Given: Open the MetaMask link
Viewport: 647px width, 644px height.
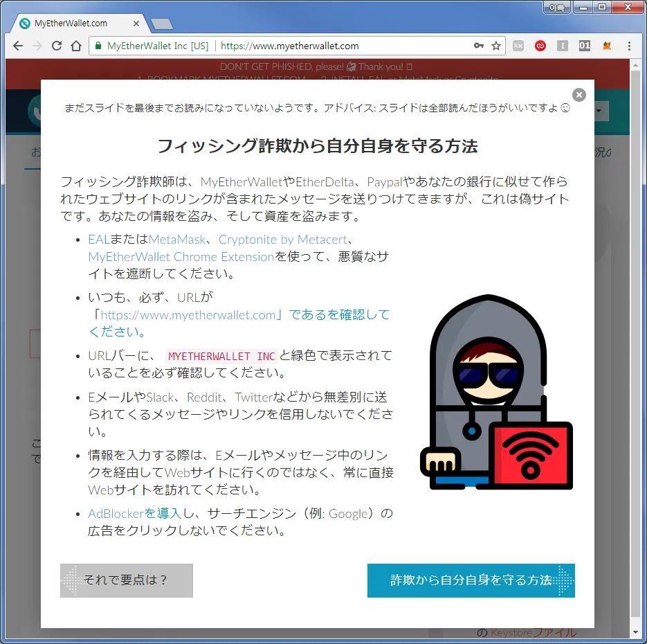Looking at the screenshot, I should [177, 240].
